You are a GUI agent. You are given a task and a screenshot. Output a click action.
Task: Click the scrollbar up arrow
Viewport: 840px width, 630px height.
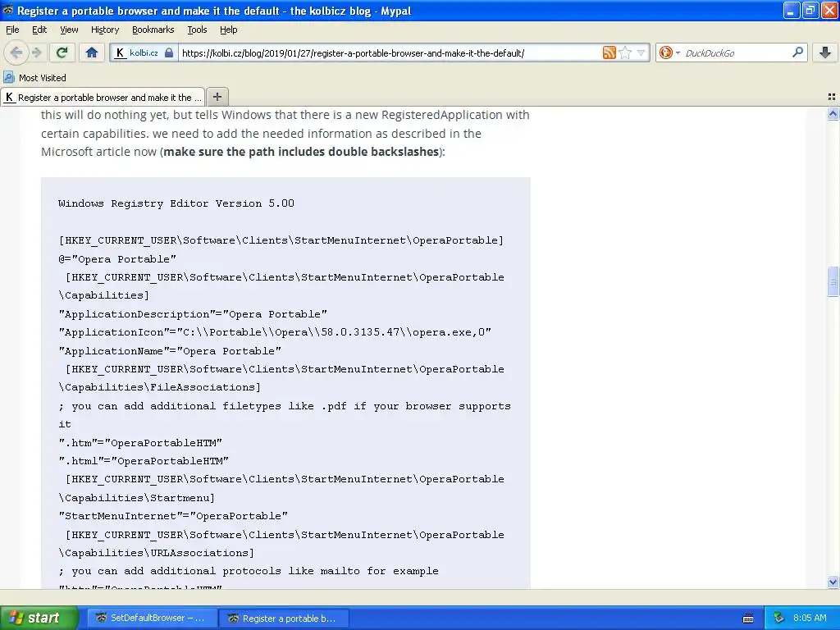833,113
